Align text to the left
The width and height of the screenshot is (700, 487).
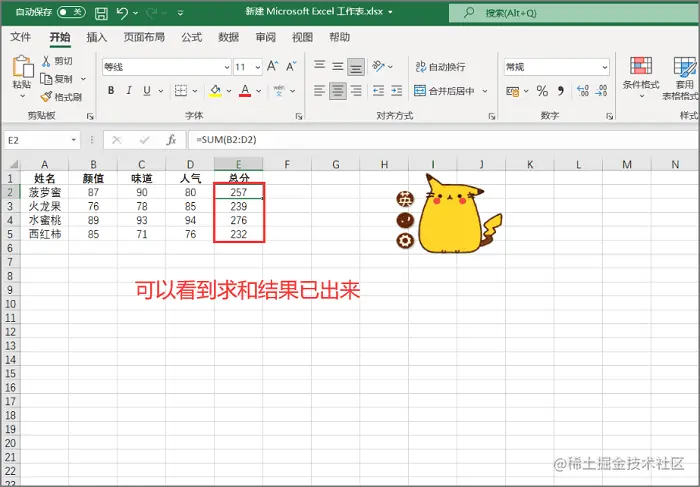(x=319, y=91)
